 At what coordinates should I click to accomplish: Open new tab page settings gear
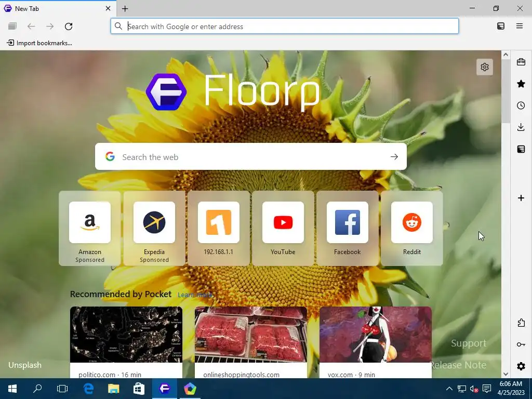click(x=485, y=67)
